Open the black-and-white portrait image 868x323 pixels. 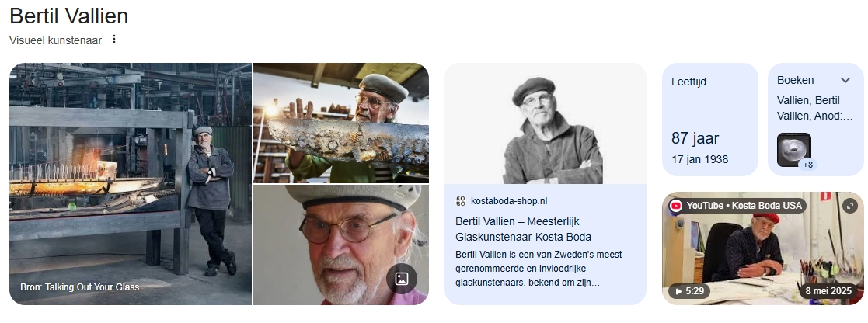pos(546,123)
